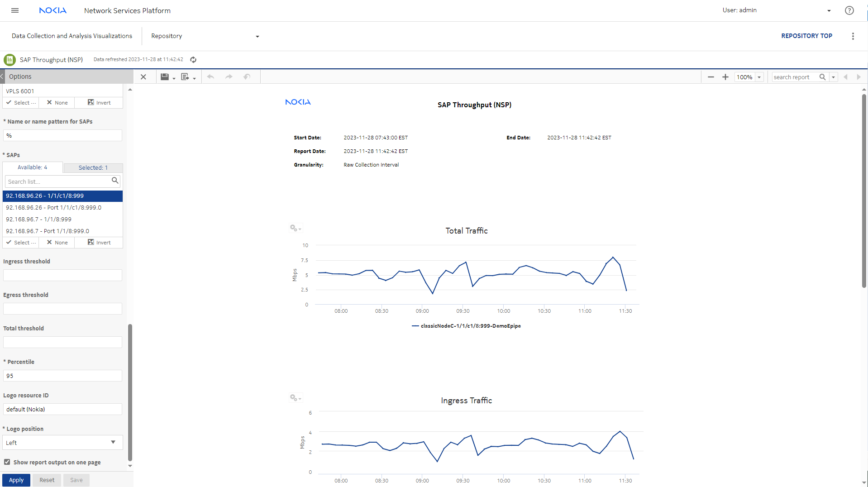Click None under the VPLS 6001 list

[57, 103]
